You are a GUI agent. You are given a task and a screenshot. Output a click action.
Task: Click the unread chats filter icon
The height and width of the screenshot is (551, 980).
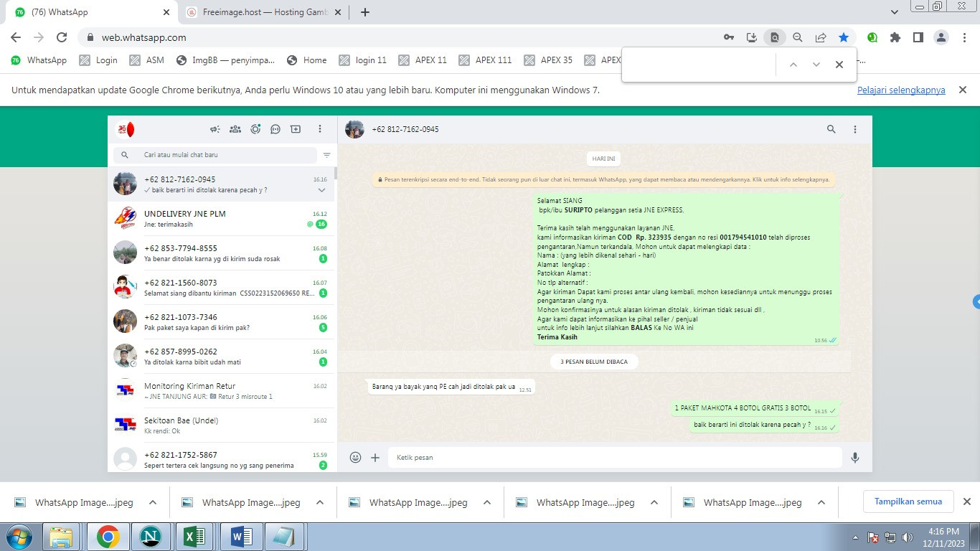click(x=327, y=155)
